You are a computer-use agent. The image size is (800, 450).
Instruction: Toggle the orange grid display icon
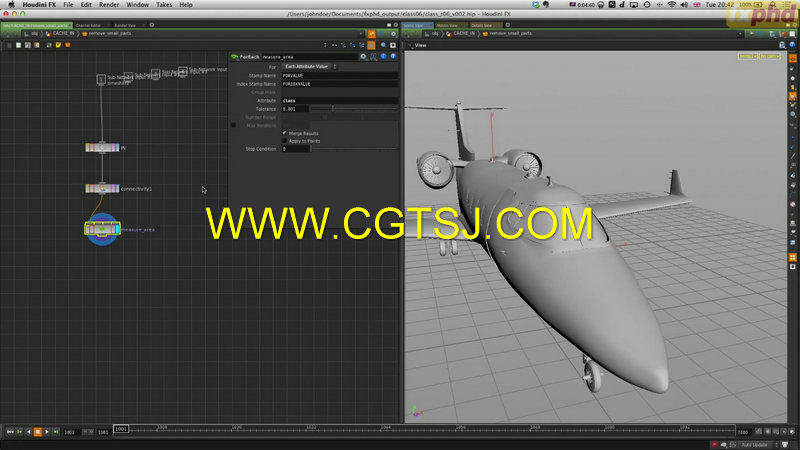pos(371,45)
